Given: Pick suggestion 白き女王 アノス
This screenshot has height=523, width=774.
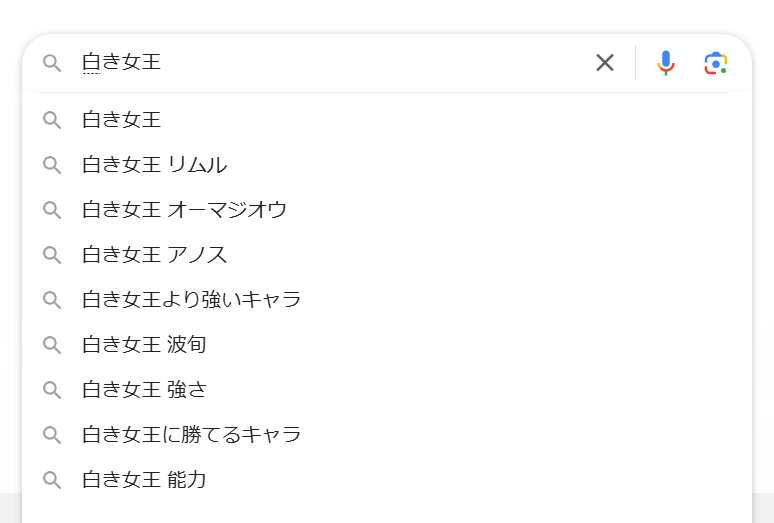Looking at the screenshot, I should point(154,255).
